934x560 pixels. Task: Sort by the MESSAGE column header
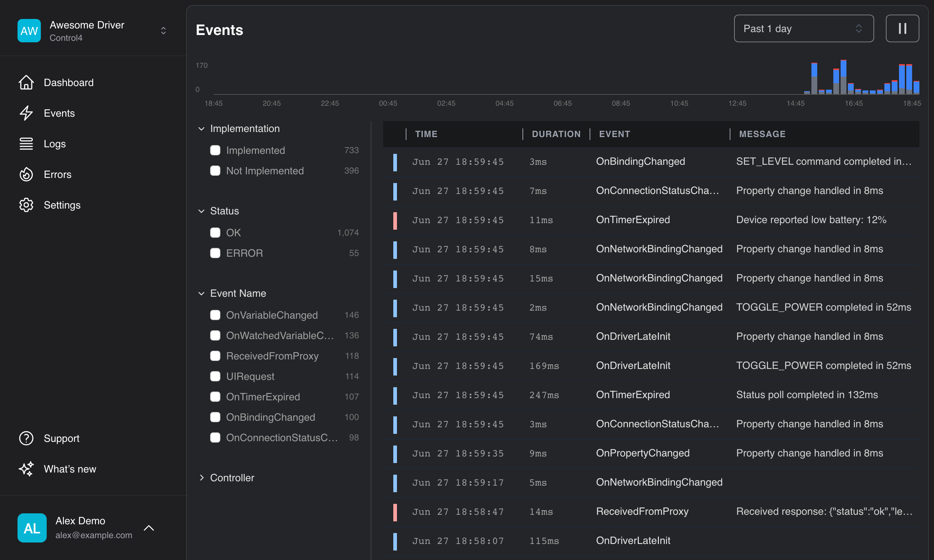point(762,134)
